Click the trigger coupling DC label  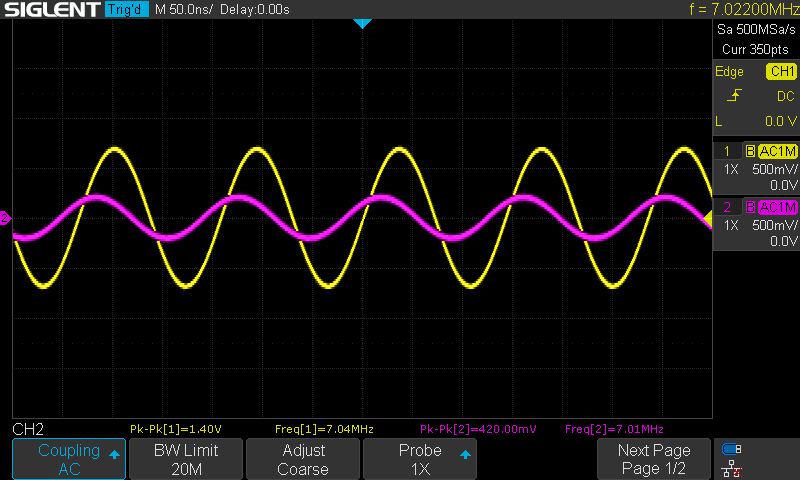point(785,96)
